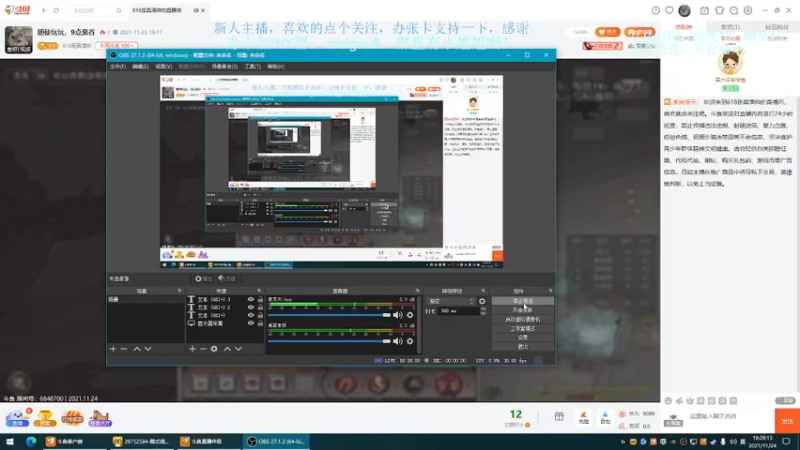Viewport: 800px width, 450px height.
Task: Open Settings from OBS Controls
Action: pos(522,338)
